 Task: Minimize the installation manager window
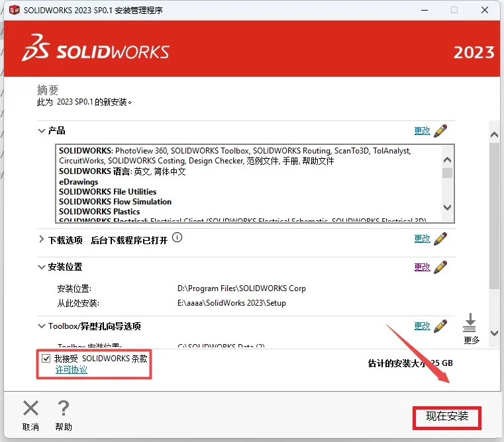[x=425, y=11]
